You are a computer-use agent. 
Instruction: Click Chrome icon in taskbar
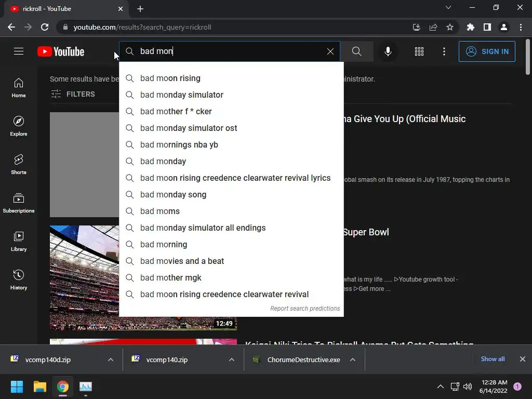click(63, 387)
